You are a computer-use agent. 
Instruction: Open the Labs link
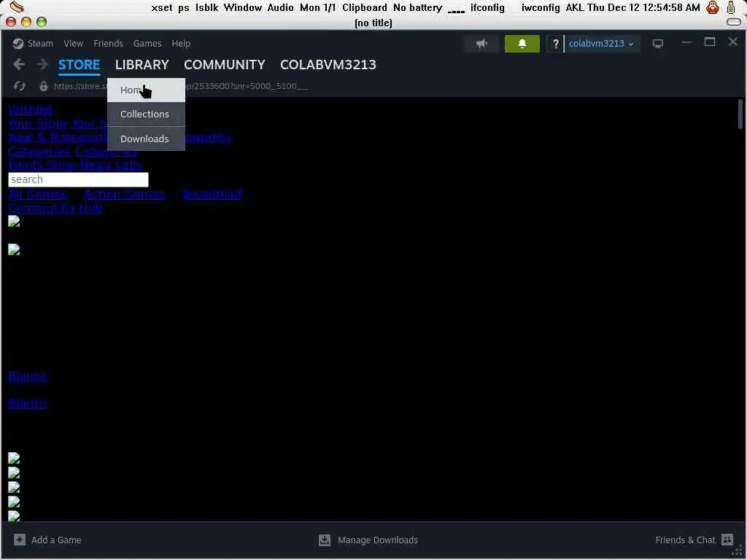128,165
